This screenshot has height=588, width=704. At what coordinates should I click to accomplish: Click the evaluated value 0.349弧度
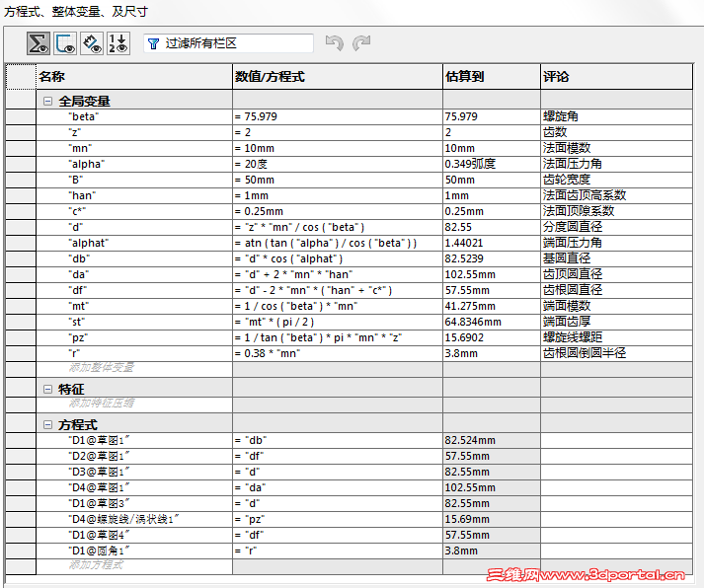coord(492,164)
